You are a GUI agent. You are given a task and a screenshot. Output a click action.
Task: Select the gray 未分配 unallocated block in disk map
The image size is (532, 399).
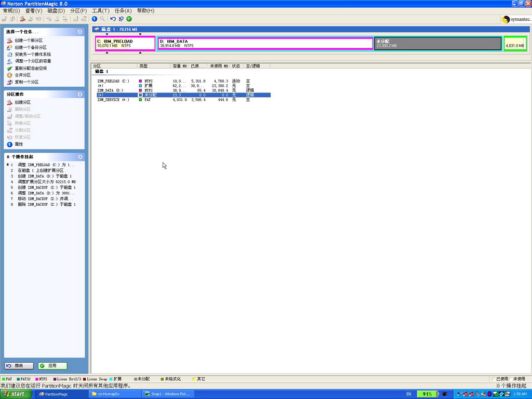437,44
